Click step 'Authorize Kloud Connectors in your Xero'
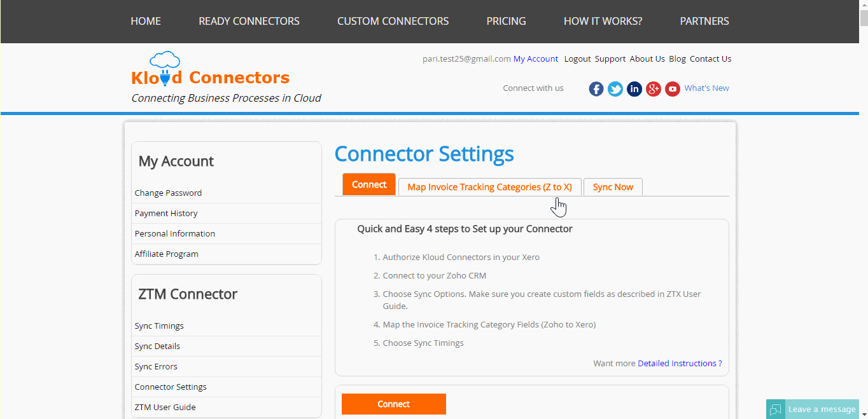868x419 pixels. pyautogui.click(x=461, y=258)
